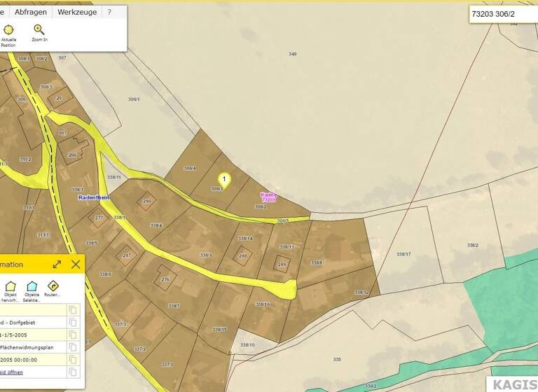Open the ? help tab

coord(109,12)
